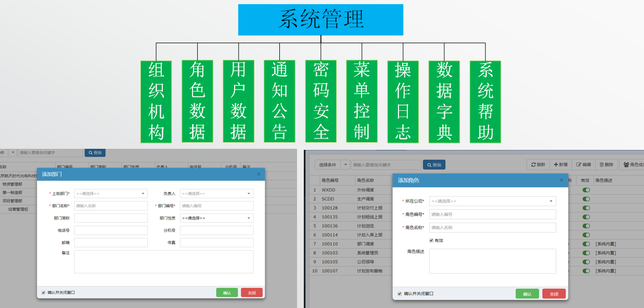
Task: Click green 确认 button in 添加部门 dialog
Action: (x=227, y=293)
